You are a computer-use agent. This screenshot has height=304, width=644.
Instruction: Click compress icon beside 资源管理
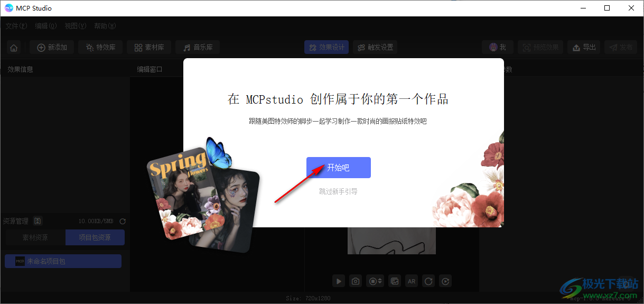pos(38,221)
